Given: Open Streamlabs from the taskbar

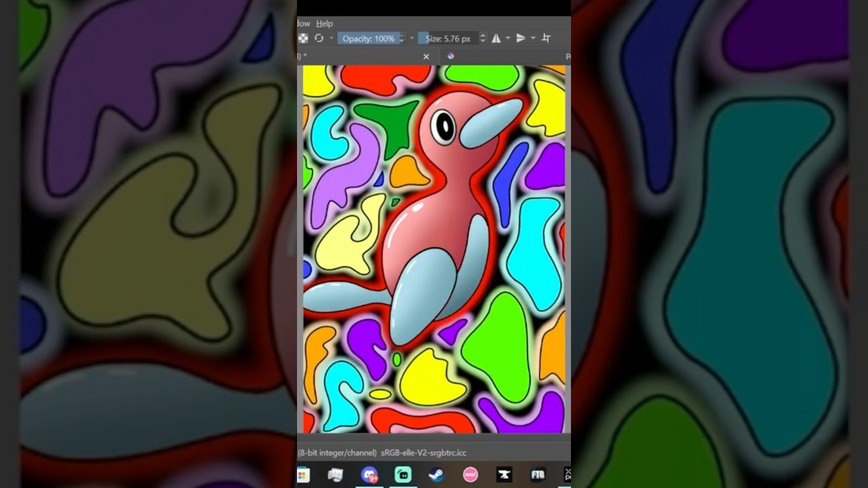Looking at the screenshot, I should click(403, 475).
